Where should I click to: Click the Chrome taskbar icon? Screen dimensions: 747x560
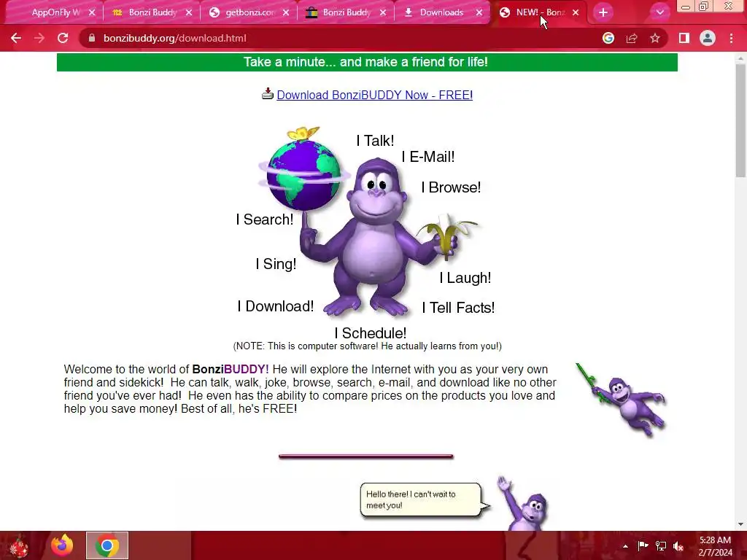107,545
